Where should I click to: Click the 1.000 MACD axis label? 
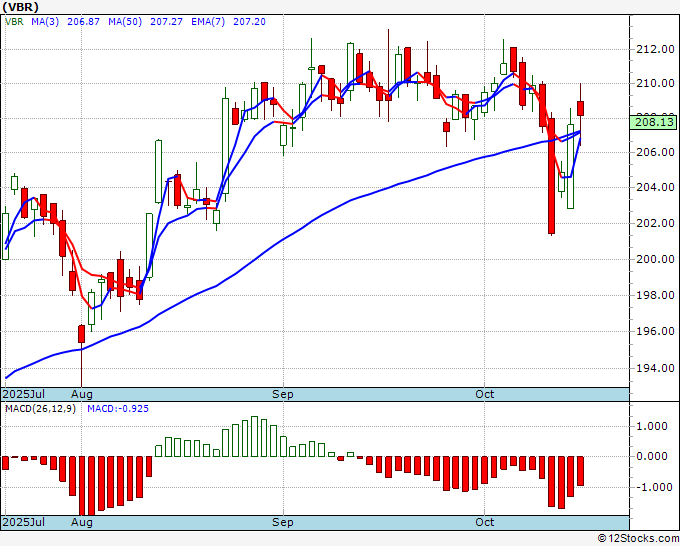[x=651, y=426]
